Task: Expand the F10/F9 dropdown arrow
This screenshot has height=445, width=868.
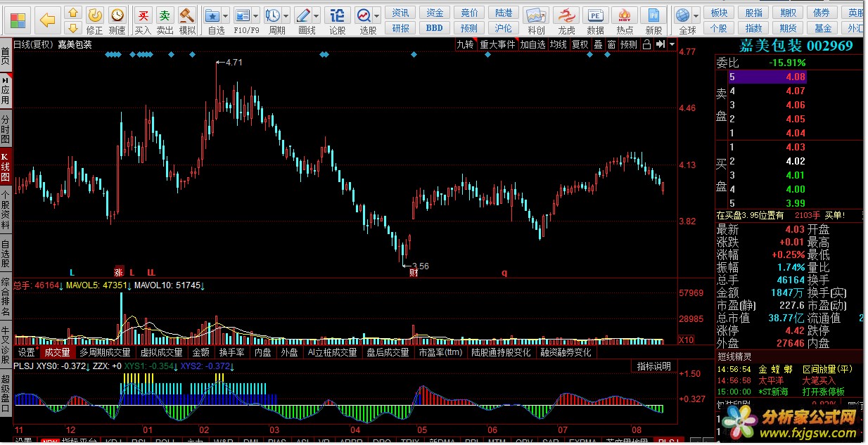Action: coord(256,15)
